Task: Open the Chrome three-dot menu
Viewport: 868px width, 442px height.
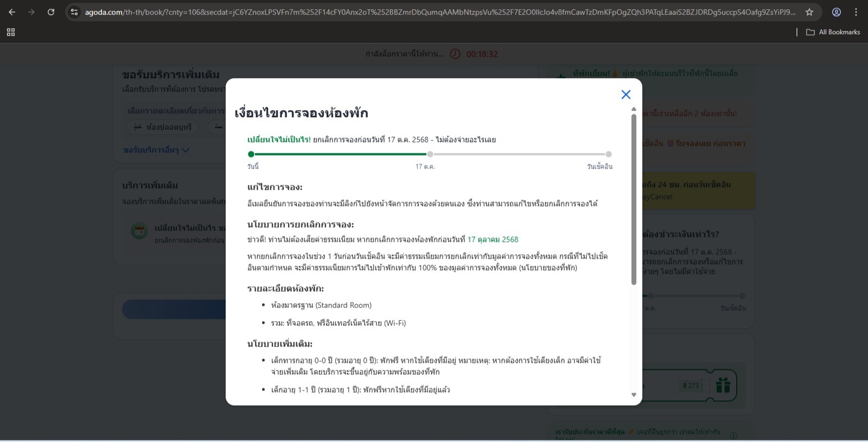Action: pos(856,12)
